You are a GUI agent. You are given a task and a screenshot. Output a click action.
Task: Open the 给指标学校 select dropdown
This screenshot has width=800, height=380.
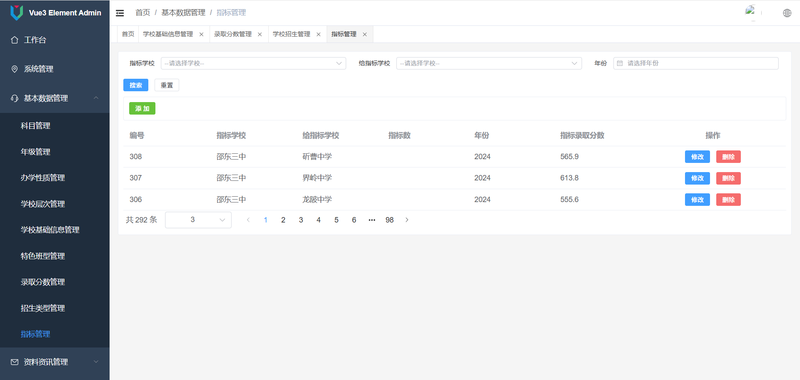[489, 63]
